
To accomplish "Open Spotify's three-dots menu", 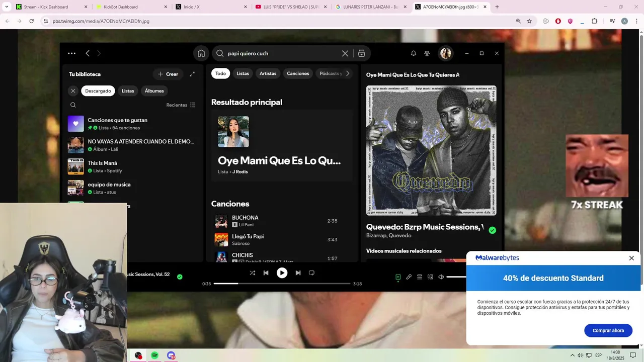I will pos(72,53).
